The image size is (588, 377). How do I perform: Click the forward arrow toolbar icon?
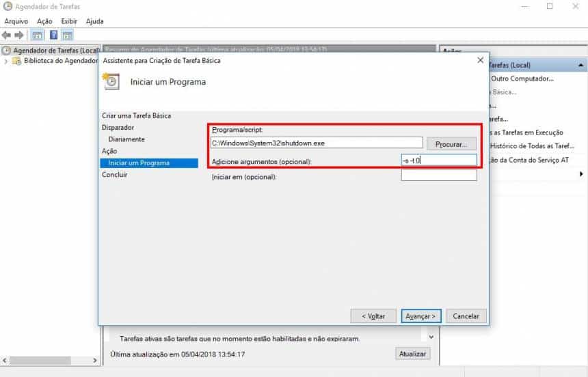pyautogui.click(x=18, y=36)
